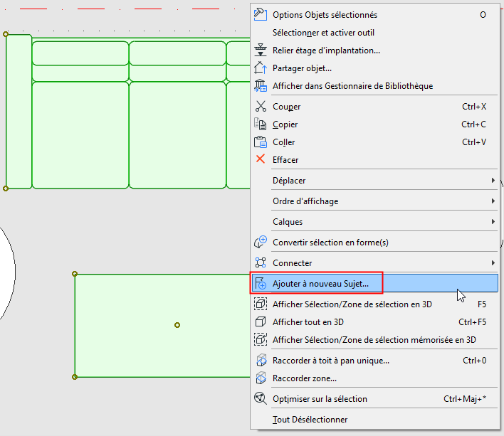Choose Afficher Sélection/Zone de sélection mémorisée en 3D
Image resolution: width=504 pixels, height=436 pixels.
[x=374, y=340]
